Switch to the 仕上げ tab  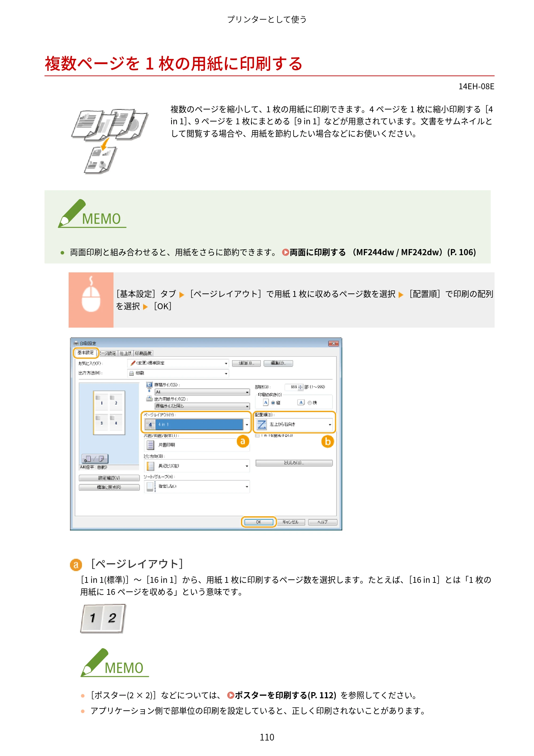pyautogui.click(x=125, y=353)
